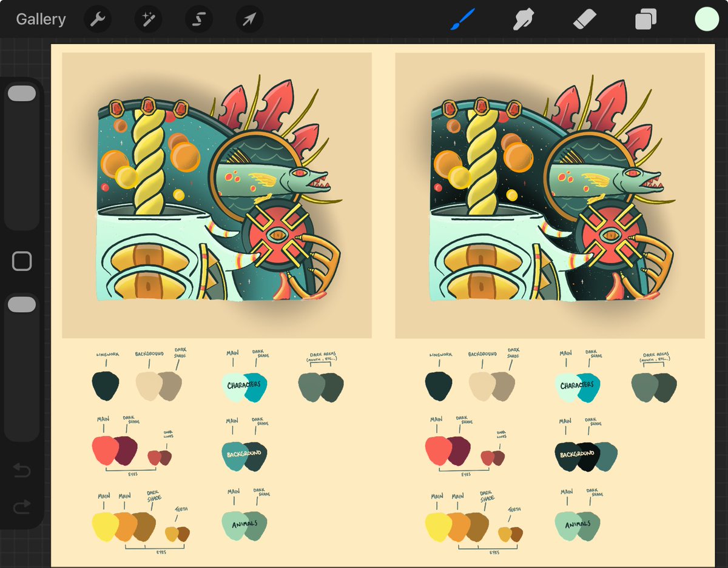Return to the Gallery
The height and width of the screenshot is (568, 728).
tap(41, 19)
